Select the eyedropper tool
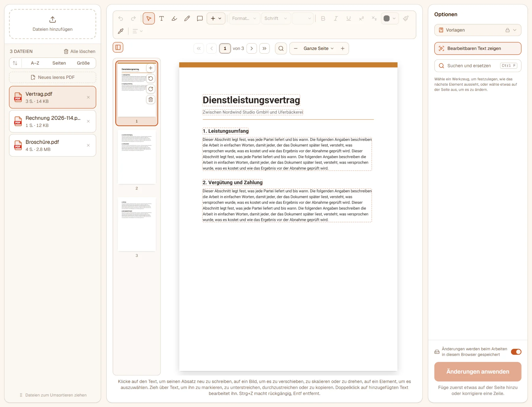This screenshot has height=407, width=532. [121, 31]
